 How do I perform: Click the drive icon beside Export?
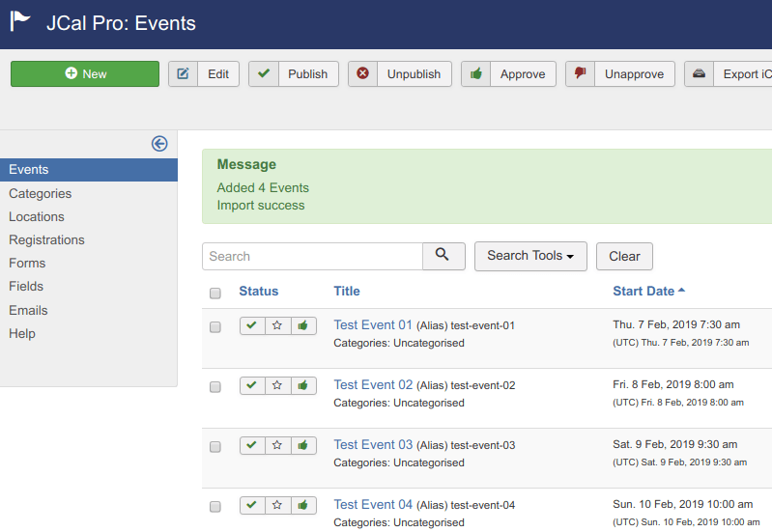click(700, 73)
